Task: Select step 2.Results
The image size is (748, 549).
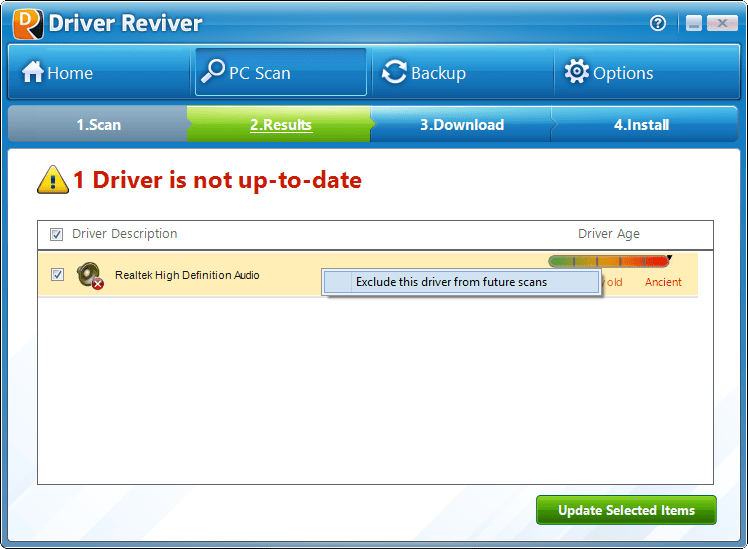Action: [x=280, y=124]
